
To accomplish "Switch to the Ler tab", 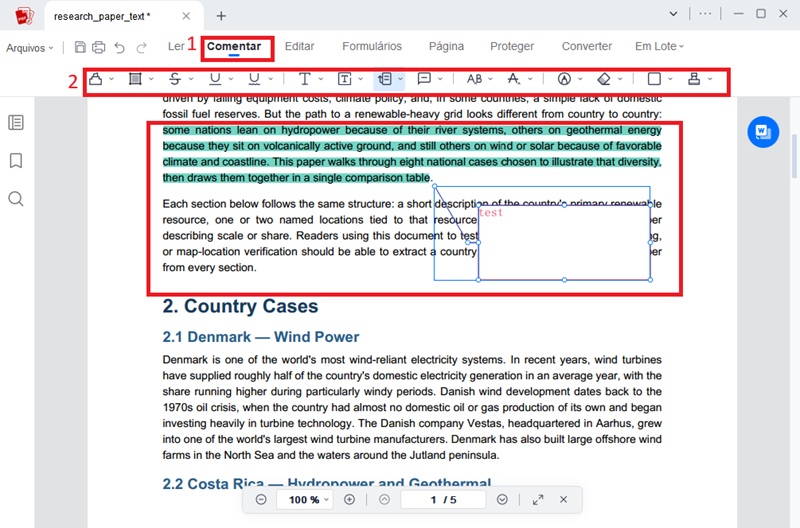I will click(x=176, y=46).
